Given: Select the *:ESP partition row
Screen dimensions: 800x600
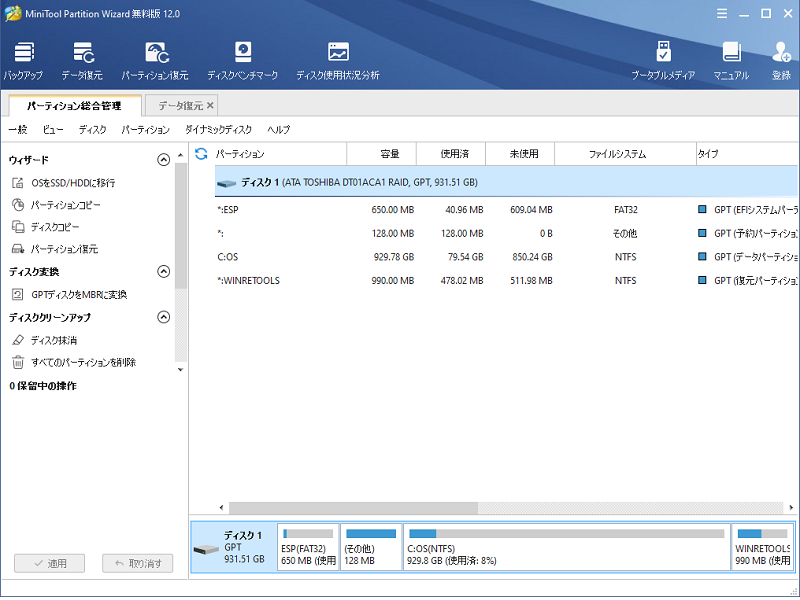Looking at the screenshot, I should [506, 210].
